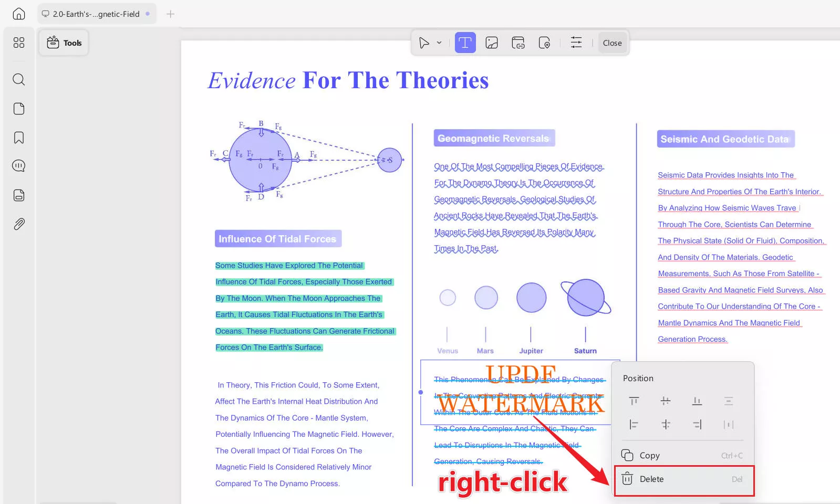Click the 'Venus' label under the planets
This screenshot has height=504, width=840.
448,351
